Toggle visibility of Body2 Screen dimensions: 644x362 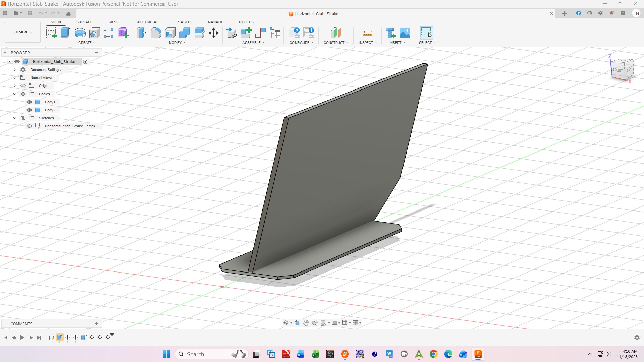[x=29, y=110]
